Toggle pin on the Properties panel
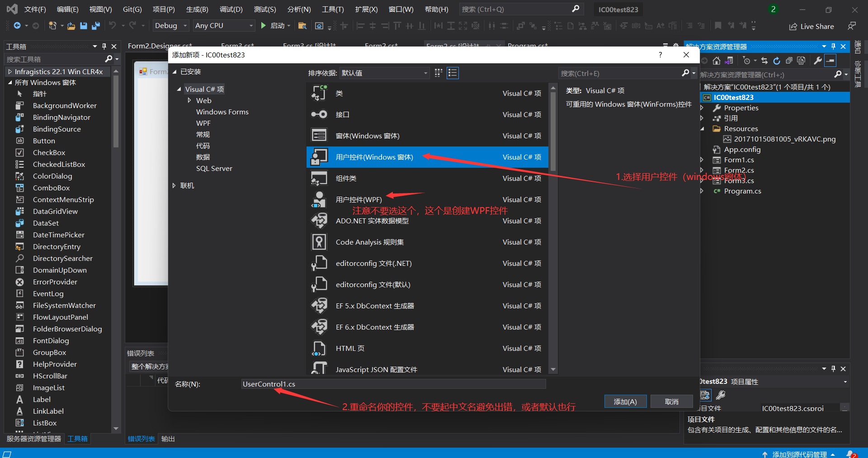 [834, 368]
